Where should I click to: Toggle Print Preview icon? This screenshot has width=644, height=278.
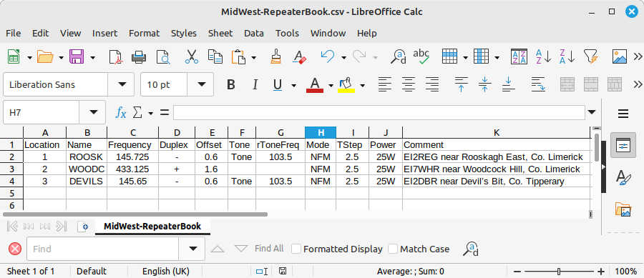tap(163, 56)
